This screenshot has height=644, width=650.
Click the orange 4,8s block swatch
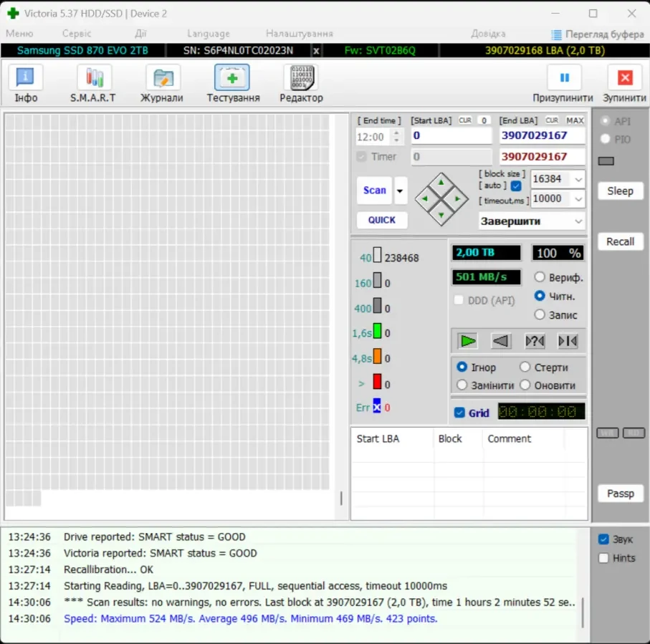(377, 357)
